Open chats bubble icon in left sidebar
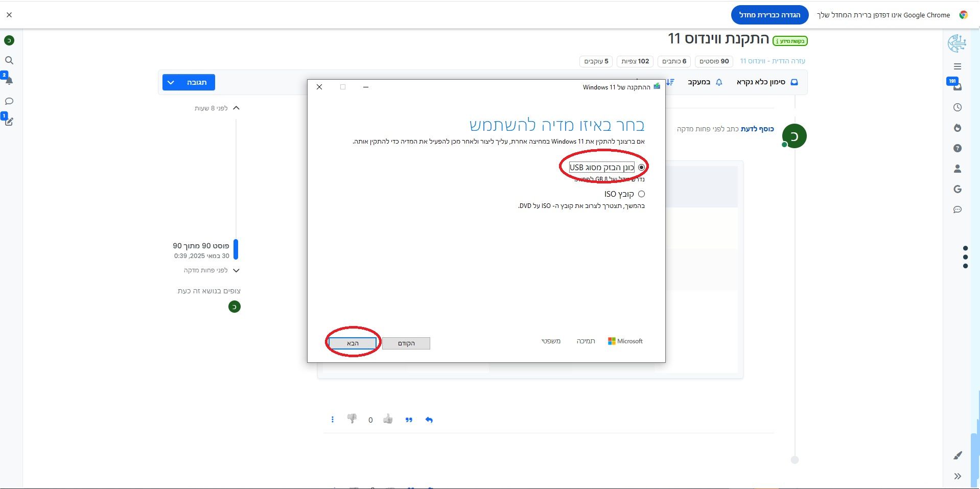The image size is (980, 489). [9, 101]
